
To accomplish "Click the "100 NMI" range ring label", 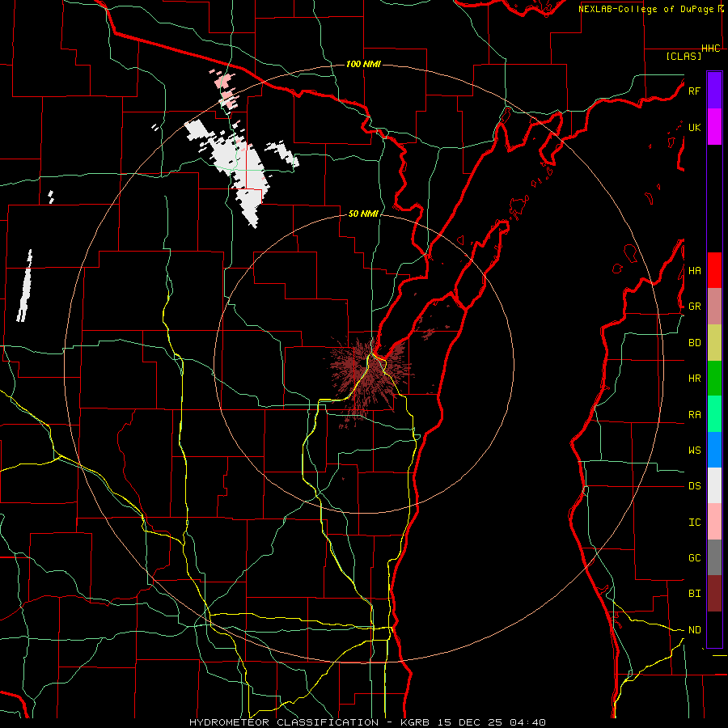I will [363, 64].
